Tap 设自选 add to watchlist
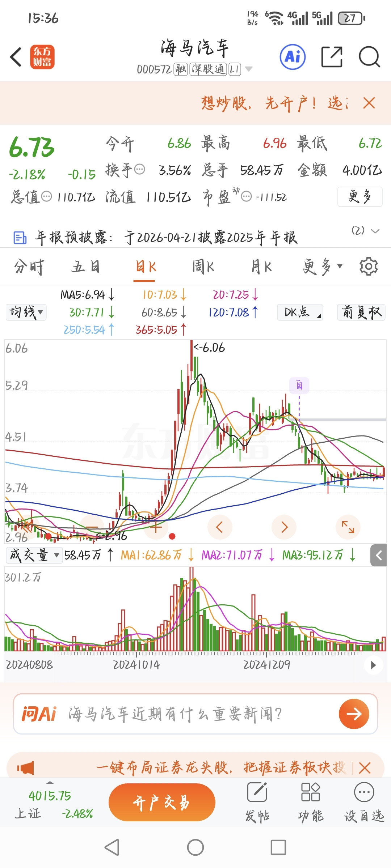The width and height of the screenshot is (391, 868). tap(364, 802)
